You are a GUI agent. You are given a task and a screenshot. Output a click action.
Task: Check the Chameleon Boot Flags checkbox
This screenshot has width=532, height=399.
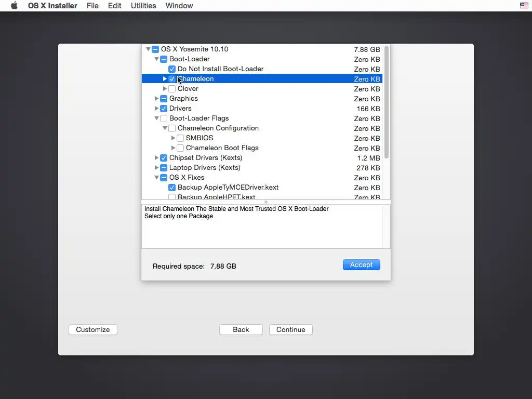point(180,148)
